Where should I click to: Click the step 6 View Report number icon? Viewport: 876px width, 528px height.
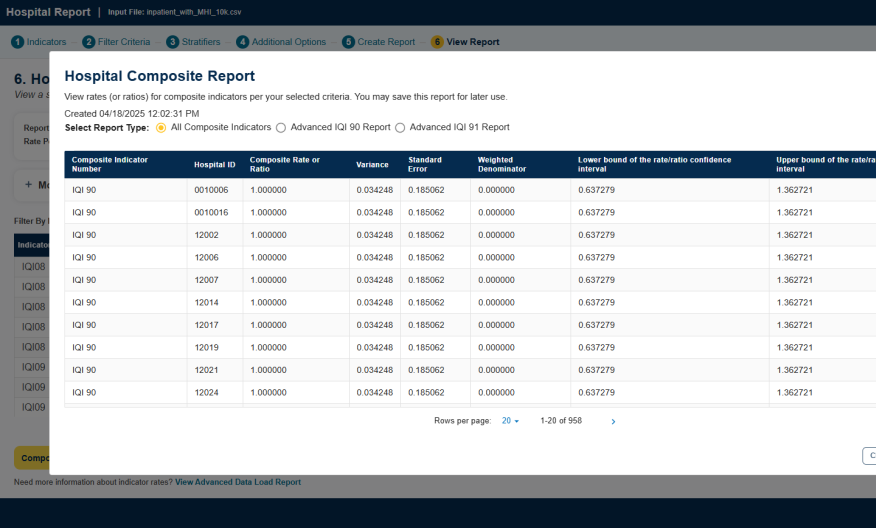click(x=437, y=42)
